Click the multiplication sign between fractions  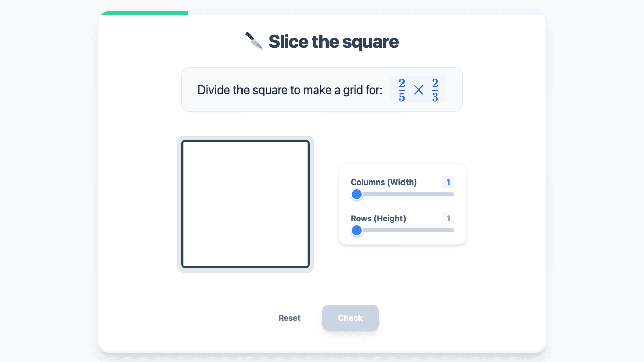pos(418,90)
